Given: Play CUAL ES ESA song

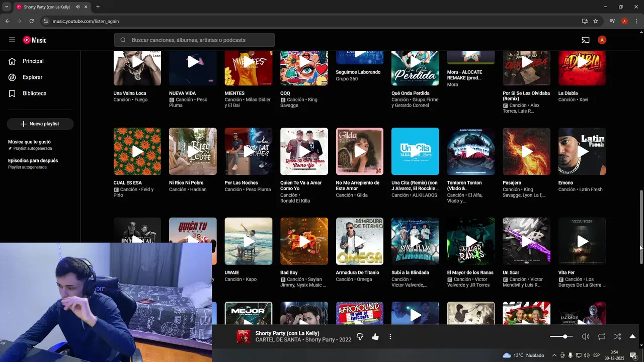Looking at the screenshot, I should tap(137, 151).
